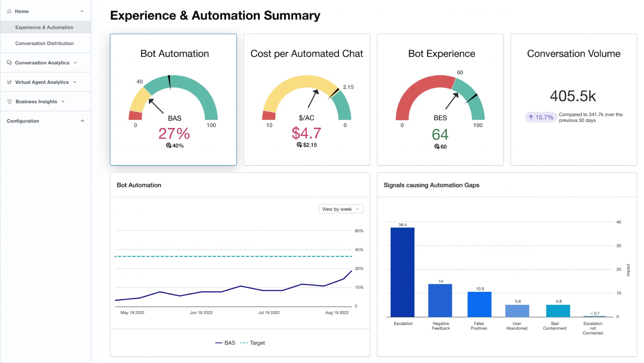
Task: Collapse the Home section chevron
Action: (x=82, y=11)
